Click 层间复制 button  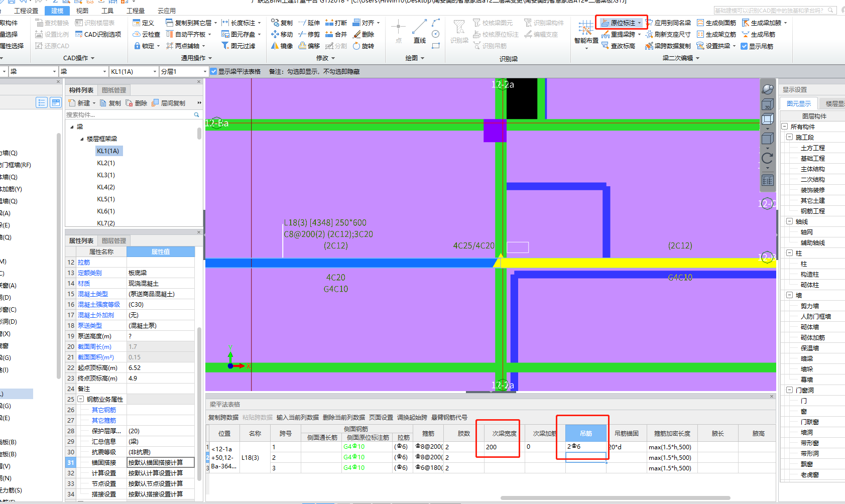(x=169, y=103)
